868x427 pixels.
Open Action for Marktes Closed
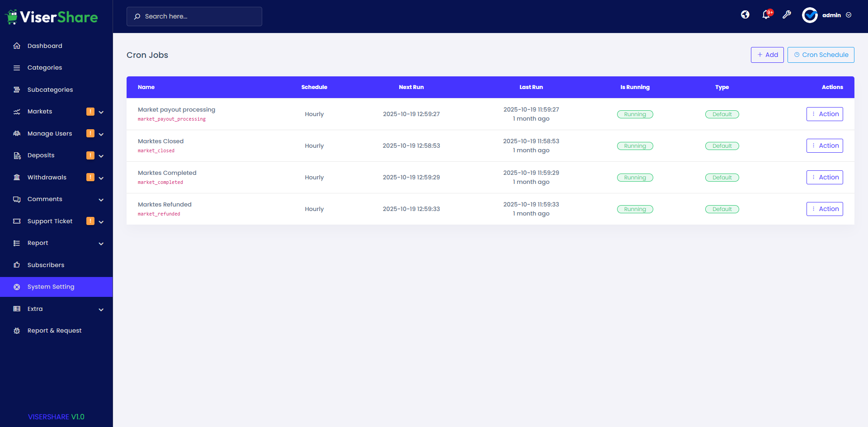click(x=825, y=145)
